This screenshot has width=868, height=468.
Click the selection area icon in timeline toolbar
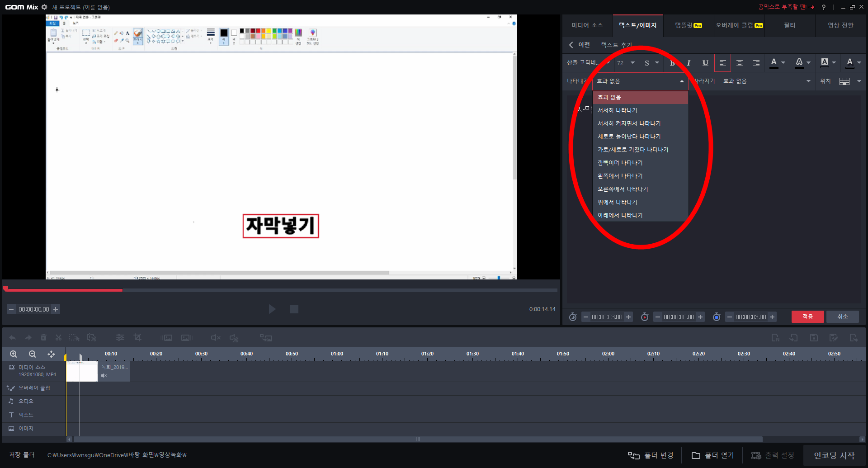point(74,338)
